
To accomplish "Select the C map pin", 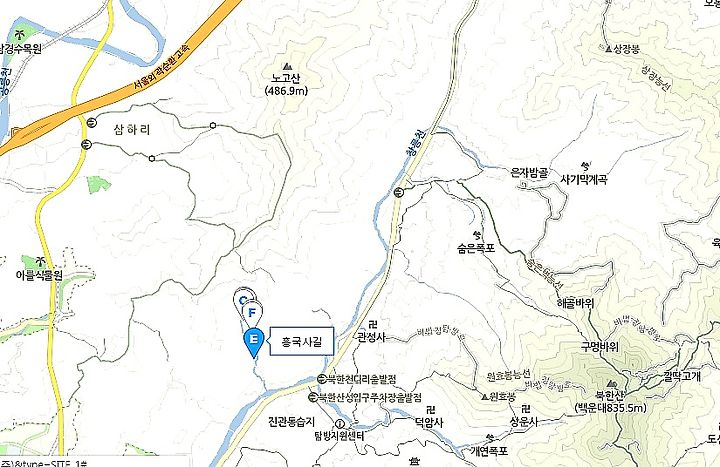I will click(243, 300).
